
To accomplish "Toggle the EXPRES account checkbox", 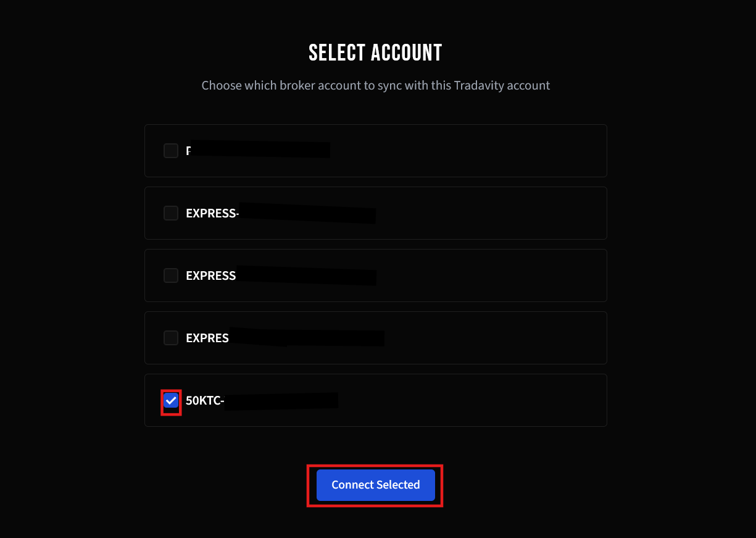I will (x=171, y=338).
